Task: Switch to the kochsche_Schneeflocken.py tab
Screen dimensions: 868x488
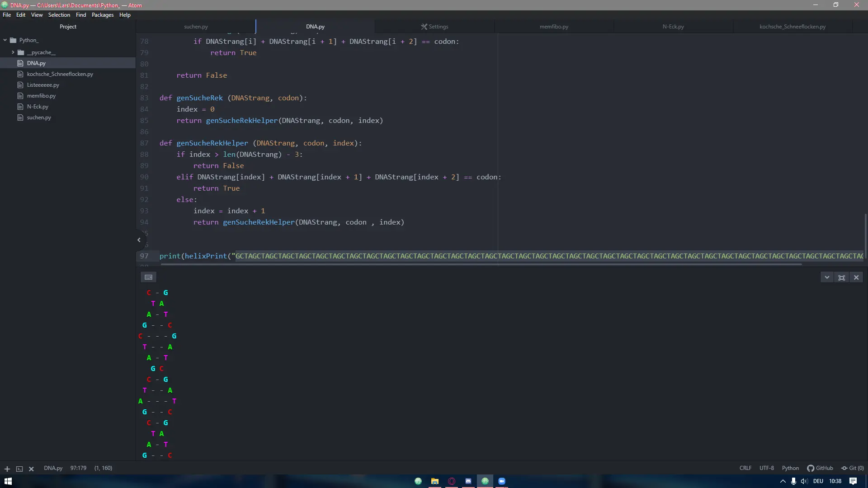Action: tap(793, 27)
